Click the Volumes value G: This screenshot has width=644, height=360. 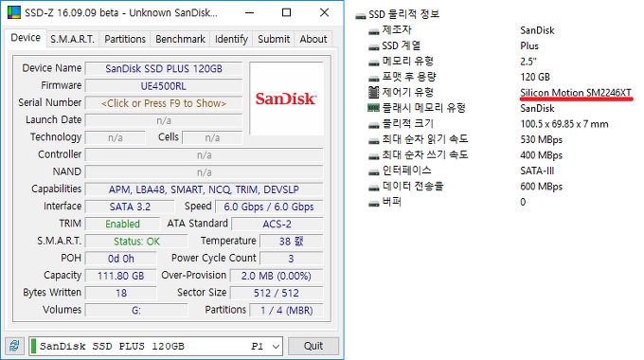pyautogui.click(x=136, y=311)
